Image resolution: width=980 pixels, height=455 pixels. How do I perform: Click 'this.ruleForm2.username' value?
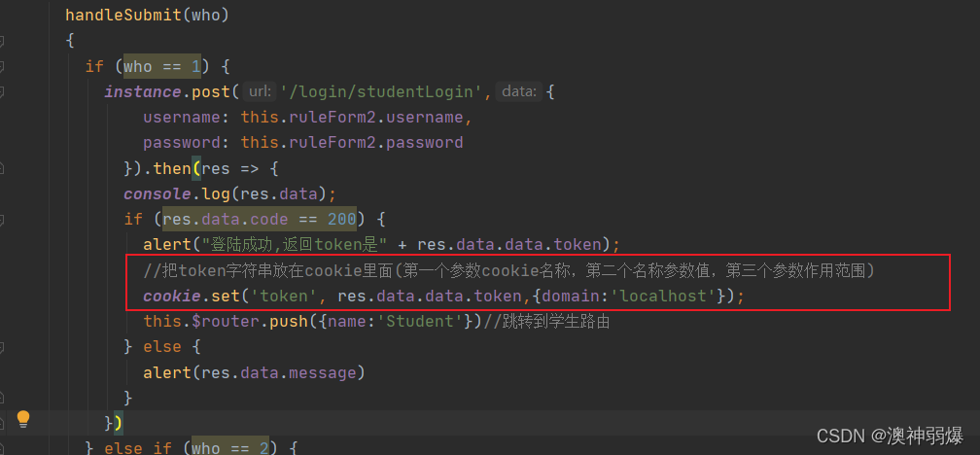(352, 117)
